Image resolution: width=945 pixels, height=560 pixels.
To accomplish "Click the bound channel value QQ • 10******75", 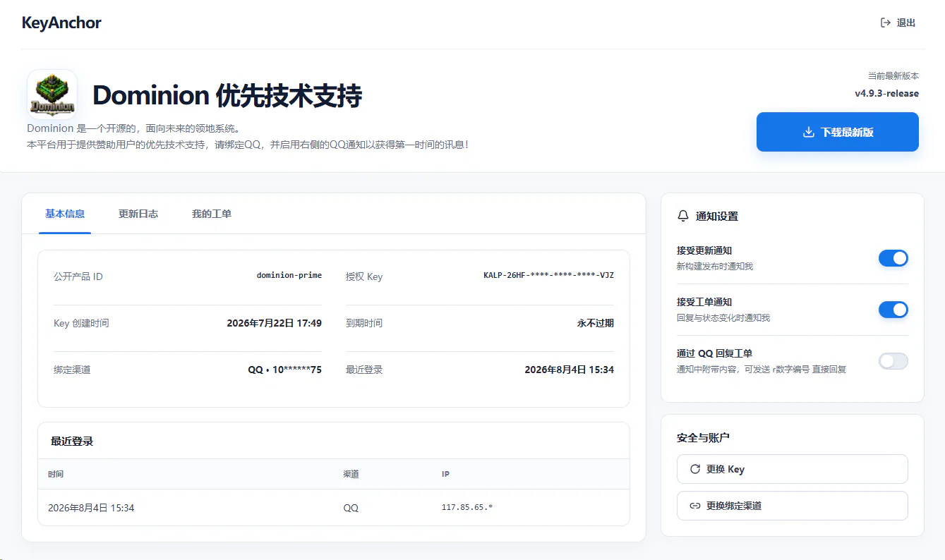I will (x=284, y=370).
